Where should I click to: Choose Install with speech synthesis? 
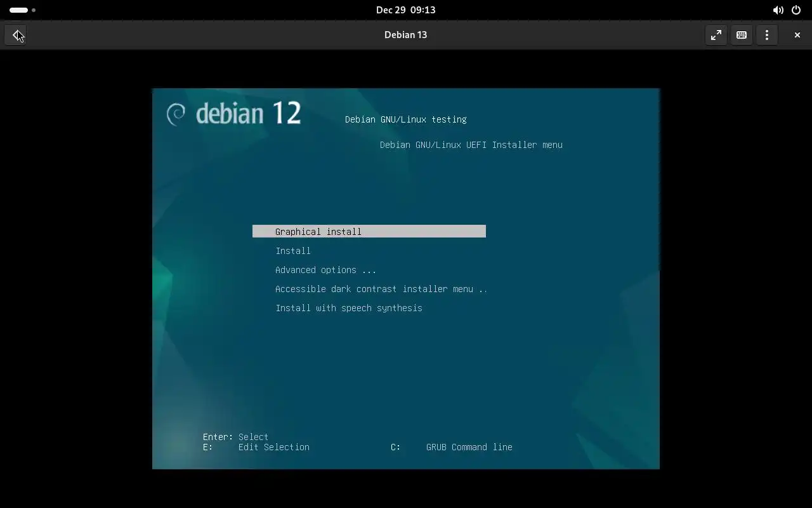[x=349, y=308]
